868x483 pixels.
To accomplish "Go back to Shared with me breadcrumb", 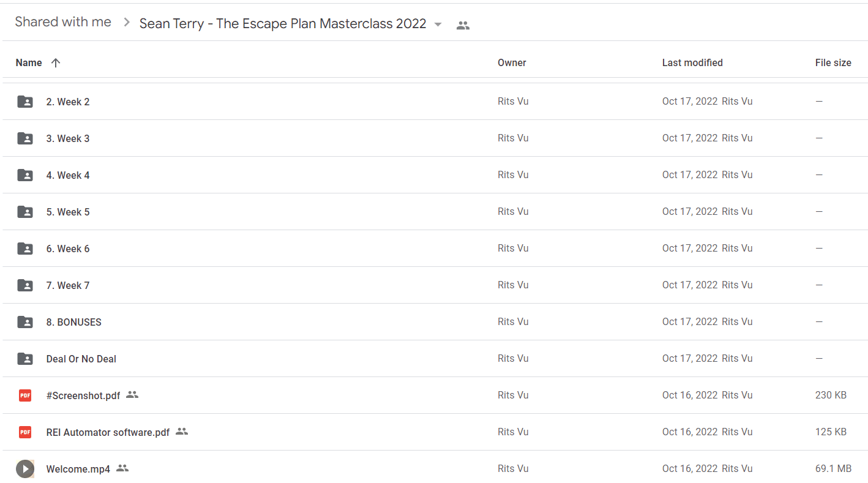I will tap(63, 22).
